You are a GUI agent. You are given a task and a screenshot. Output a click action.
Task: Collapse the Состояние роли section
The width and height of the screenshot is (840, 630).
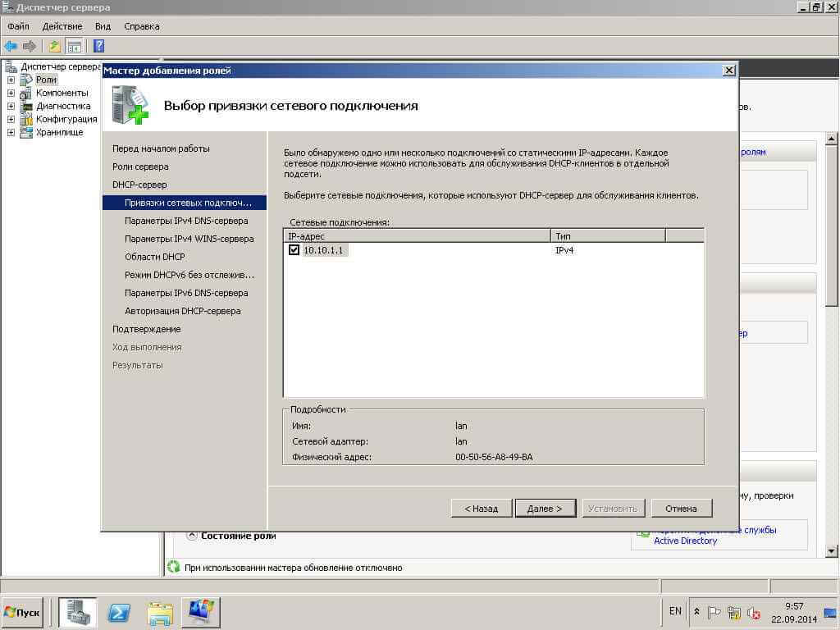pyautogui.click(x=192, y=535)
